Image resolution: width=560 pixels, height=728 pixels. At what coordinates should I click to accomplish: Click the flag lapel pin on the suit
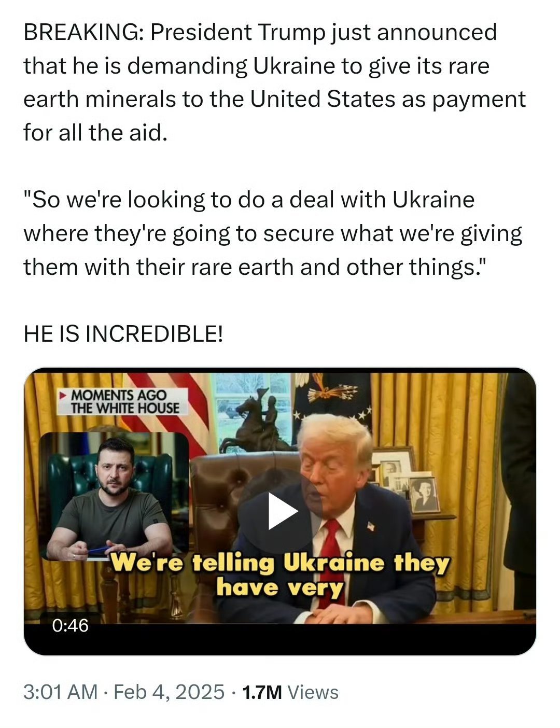pyautogui.click(x=370, y=526)
